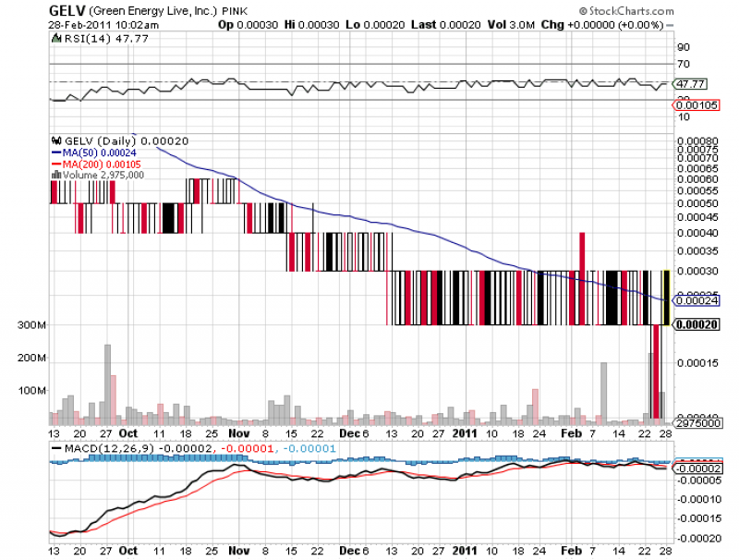Screen dimensions: 739x560
Task: Click the 0.00040 price axis label
Action: pos(697,233)
